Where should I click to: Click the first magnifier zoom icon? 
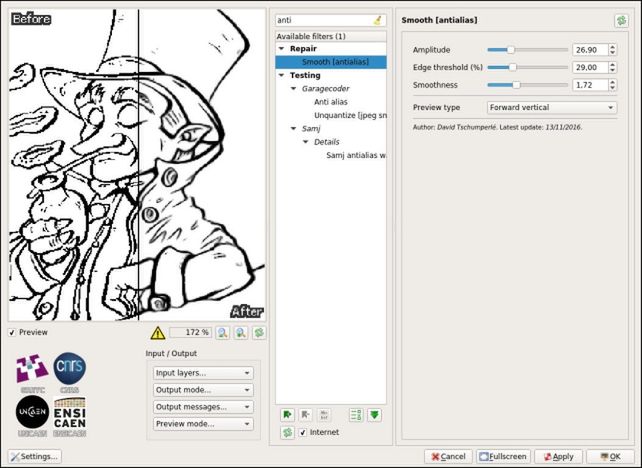point(223,332)
